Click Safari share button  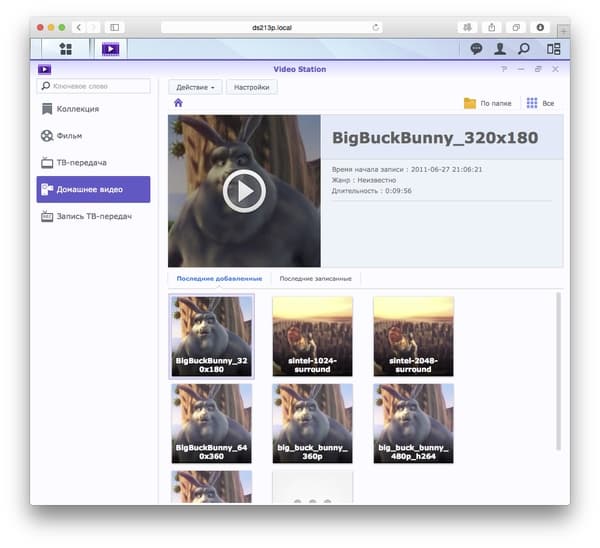pos(492,27)
